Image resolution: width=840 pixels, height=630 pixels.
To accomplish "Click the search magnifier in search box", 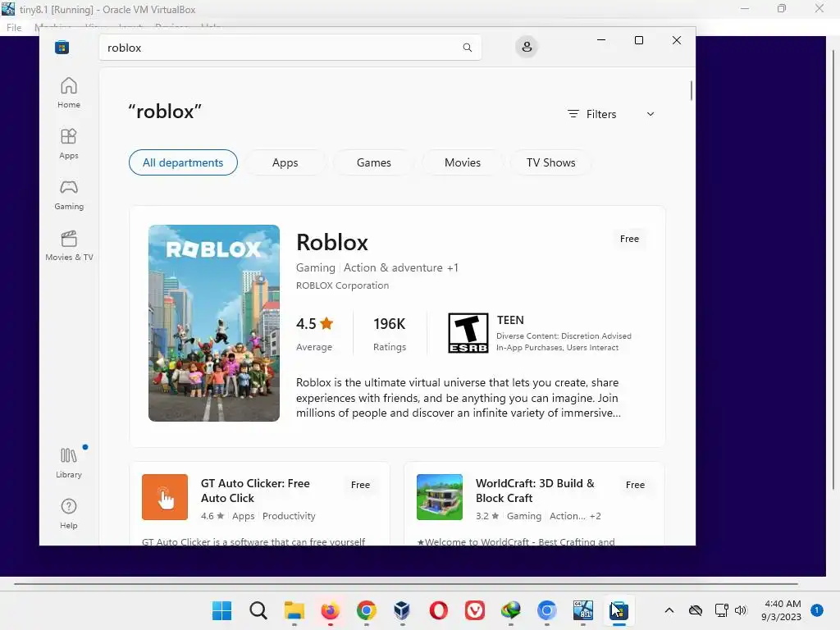I will coord(467,47).
